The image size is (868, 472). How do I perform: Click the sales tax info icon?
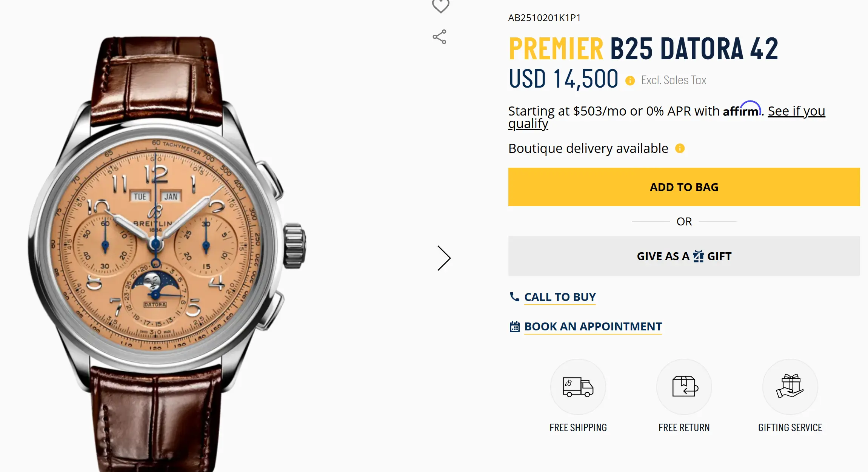tap(630, 80)
